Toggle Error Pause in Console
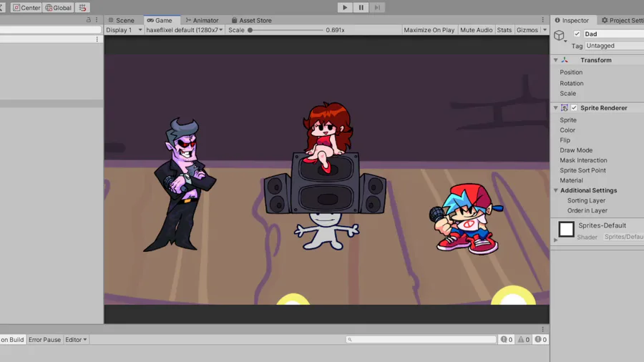 point(44,339)
